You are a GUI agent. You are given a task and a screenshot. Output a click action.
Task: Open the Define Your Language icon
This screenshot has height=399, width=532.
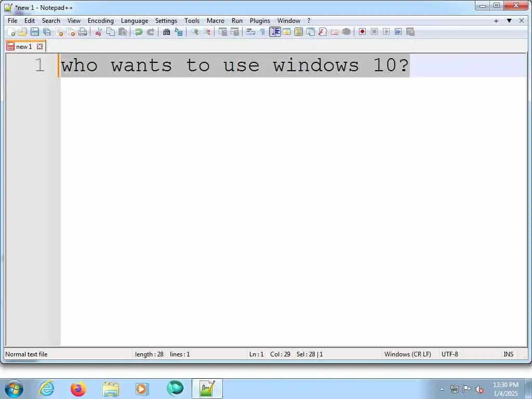click(287, 32)
